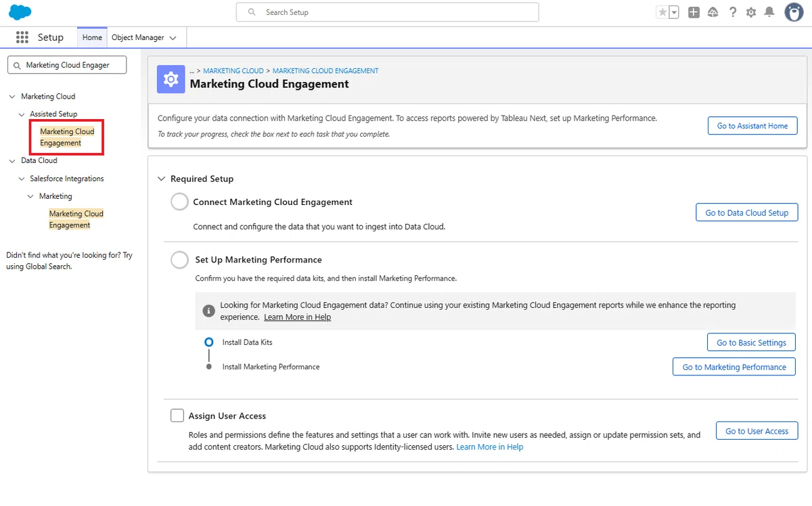Click the Didn't find what you're looking for text

coord(69,260)
